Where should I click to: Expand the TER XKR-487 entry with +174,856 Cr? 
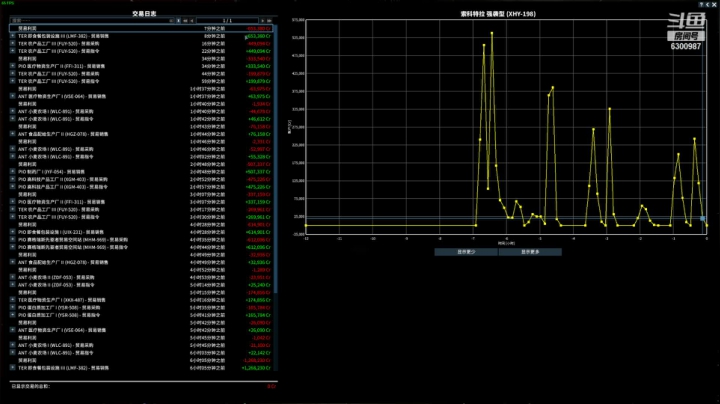point(13,300)
